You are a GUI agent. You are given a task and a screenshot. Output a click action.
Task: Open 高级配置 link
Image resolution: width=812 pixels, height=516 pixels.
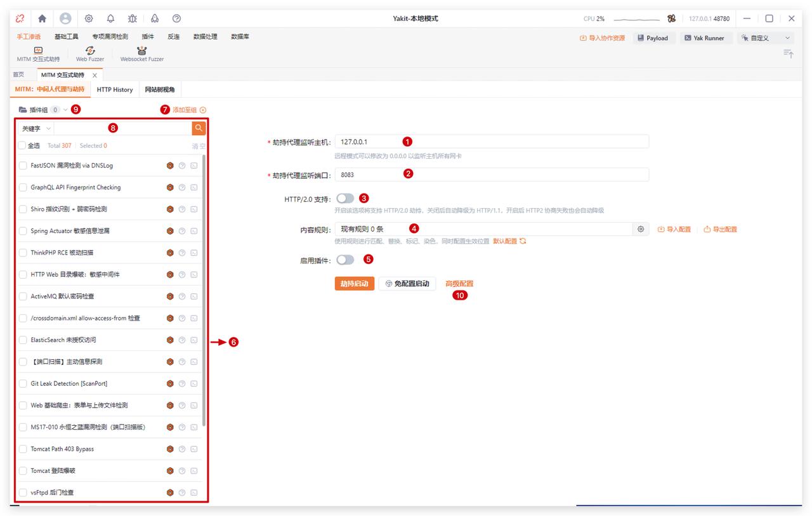[x=459, y=284]
